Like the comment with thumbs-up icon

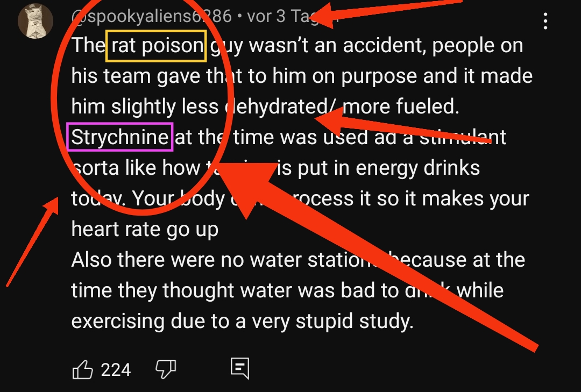point(82,369)
